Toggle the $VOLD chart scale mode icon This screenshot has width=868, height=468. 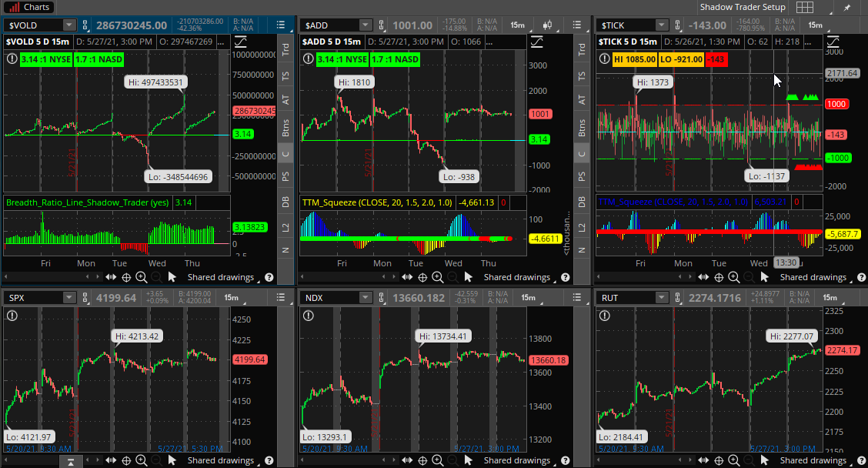[x=242, y=41]
